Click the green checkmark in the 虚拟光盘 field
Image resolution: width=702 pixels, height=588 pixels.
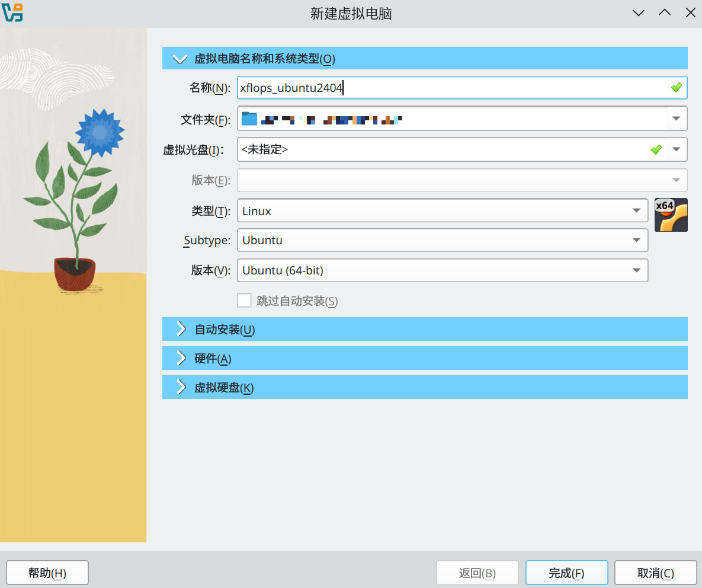[x=656, y=149]
